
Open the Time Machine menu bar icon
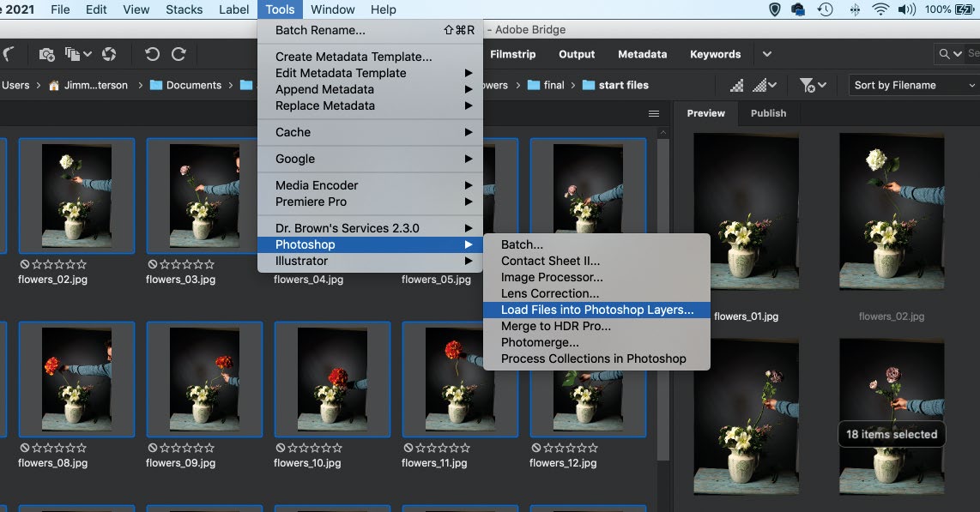[825, 9]
